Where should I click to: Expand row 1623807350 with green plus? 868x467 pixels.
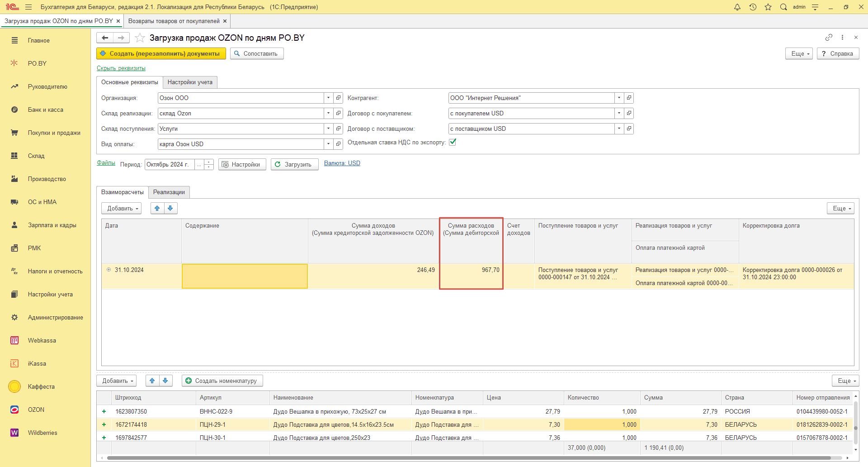[x=104, y=411]
